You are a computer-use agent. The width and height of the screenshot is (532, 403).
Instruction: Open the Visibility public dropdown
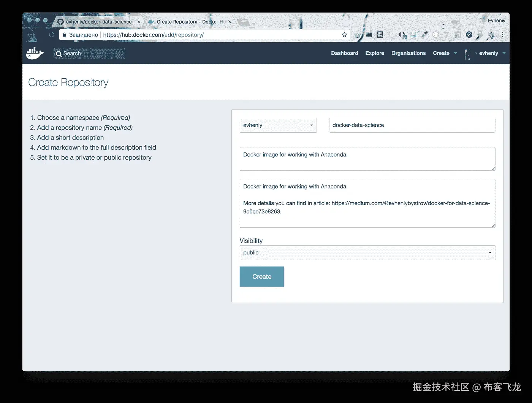coord(367,253)
